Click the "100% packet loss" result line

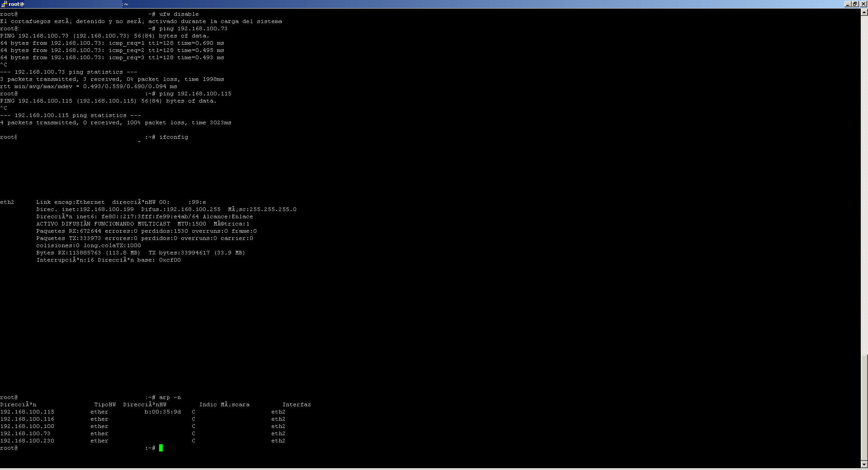pos(116,122)
